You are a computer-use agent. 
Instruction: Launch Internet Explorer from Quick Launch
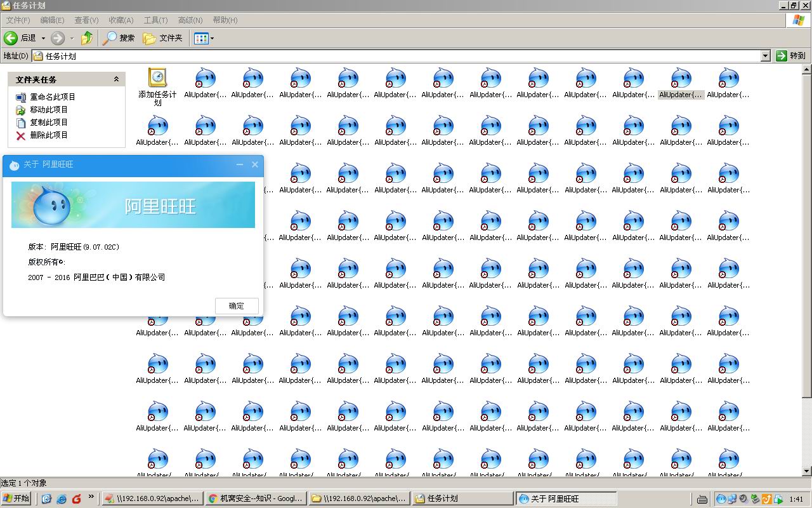(x=62, y=498)
